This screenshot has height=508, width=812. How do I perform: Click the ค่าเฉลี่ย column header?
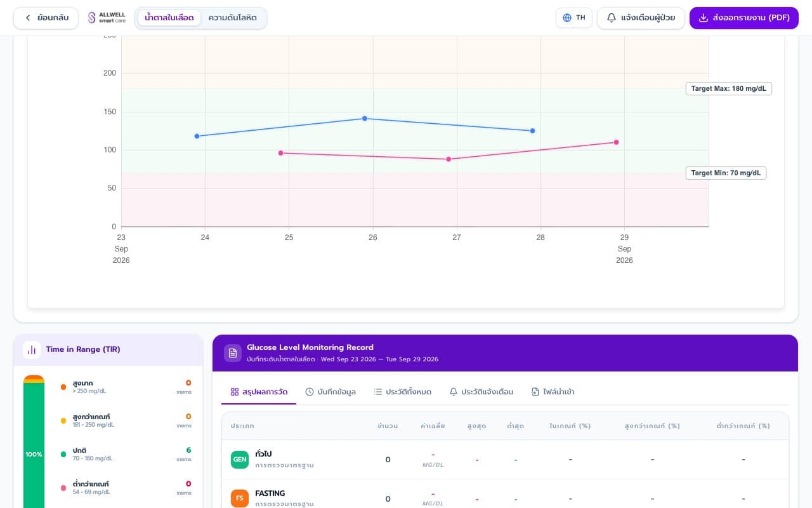tap(433, 425)
